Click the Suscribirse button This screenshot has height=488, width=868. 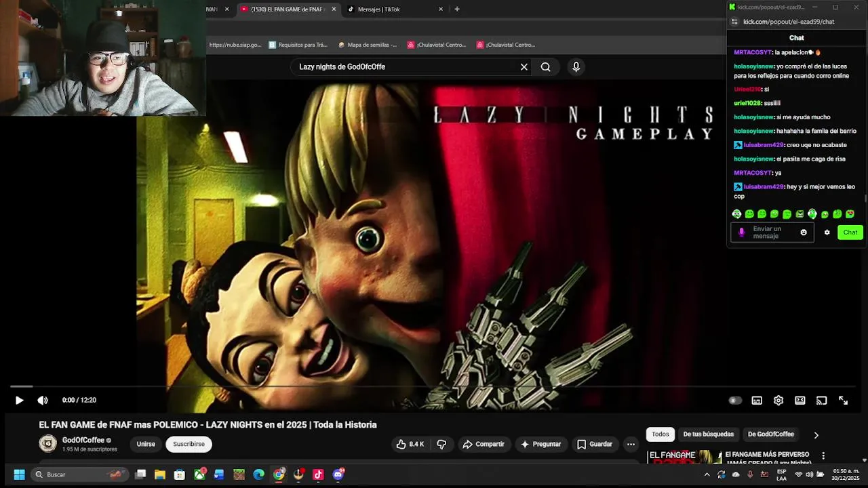point(189,445)
